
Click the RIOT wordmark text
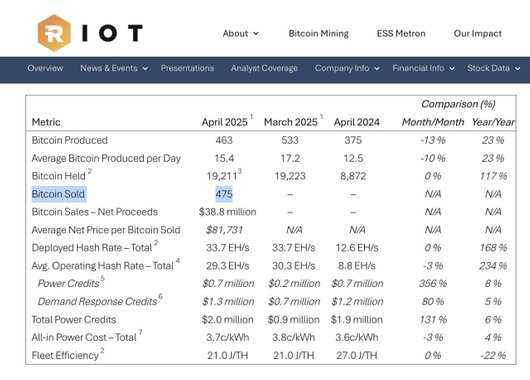pos(112,33)
